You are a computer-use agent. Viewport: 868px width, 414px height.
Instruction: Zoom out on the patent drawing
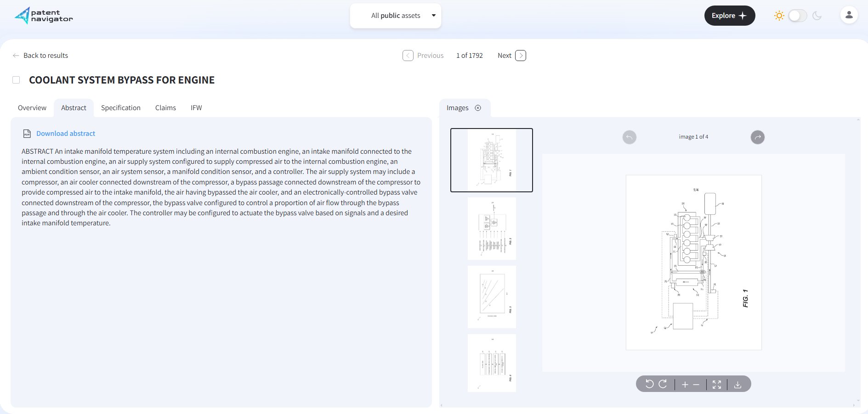tap(697, 384)
